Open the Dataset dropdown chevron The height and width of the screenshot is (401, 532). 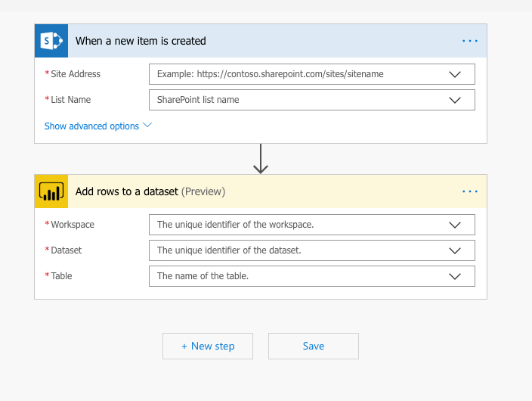(455, 250)
